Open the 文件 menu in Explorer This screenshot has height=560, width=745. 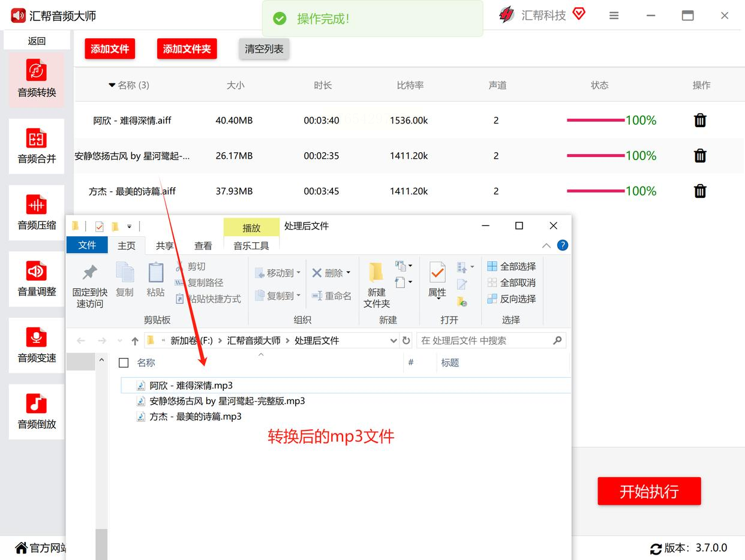pos(87,245)
